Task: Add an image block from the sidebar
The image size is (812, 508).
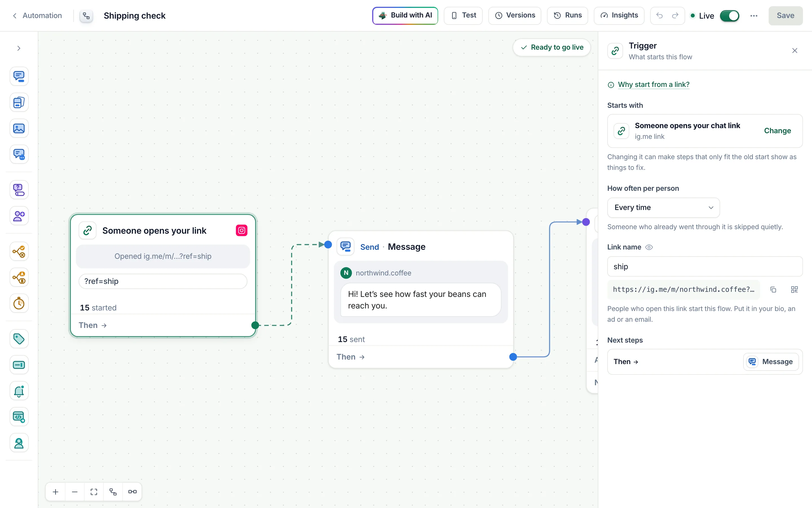Action: (19, 128)
